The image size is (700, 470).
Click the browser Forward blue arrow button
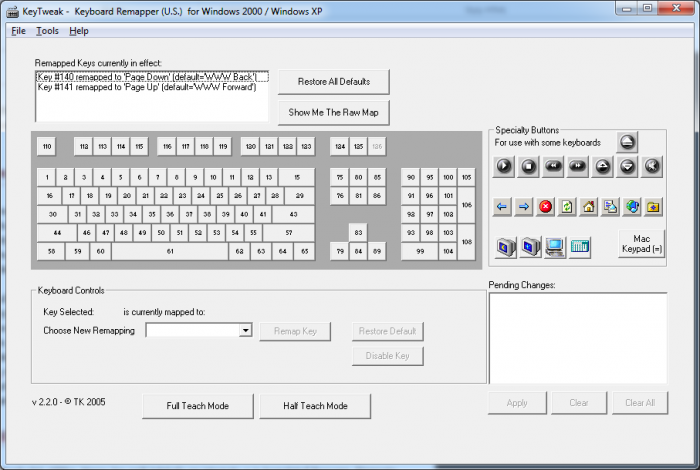(524, 207)
